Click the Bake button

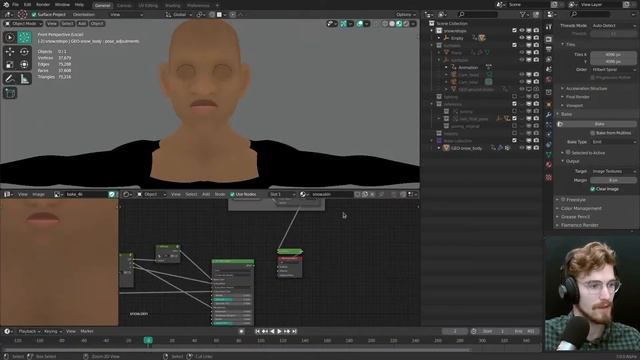599,124
